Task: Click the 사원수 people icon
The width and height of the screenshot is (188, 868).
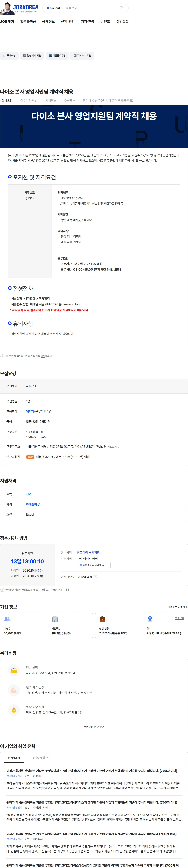Action: [7, 619]
